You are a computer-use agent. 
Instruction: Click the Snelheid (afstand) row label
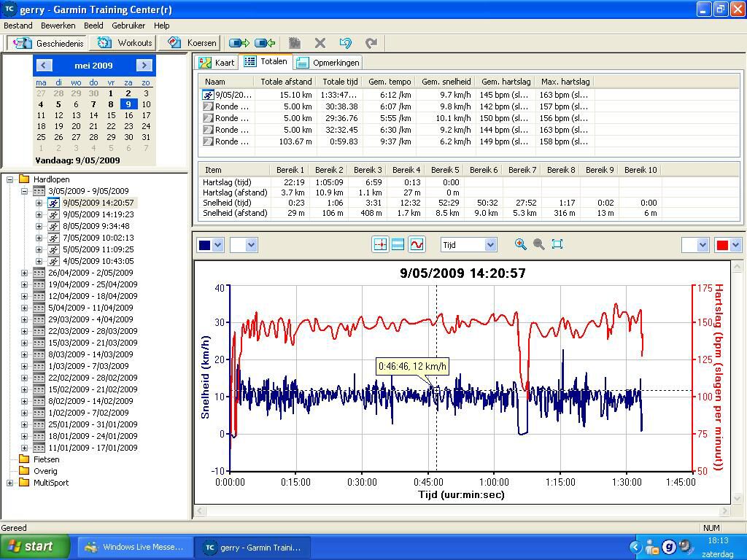[x=235, y=214]
